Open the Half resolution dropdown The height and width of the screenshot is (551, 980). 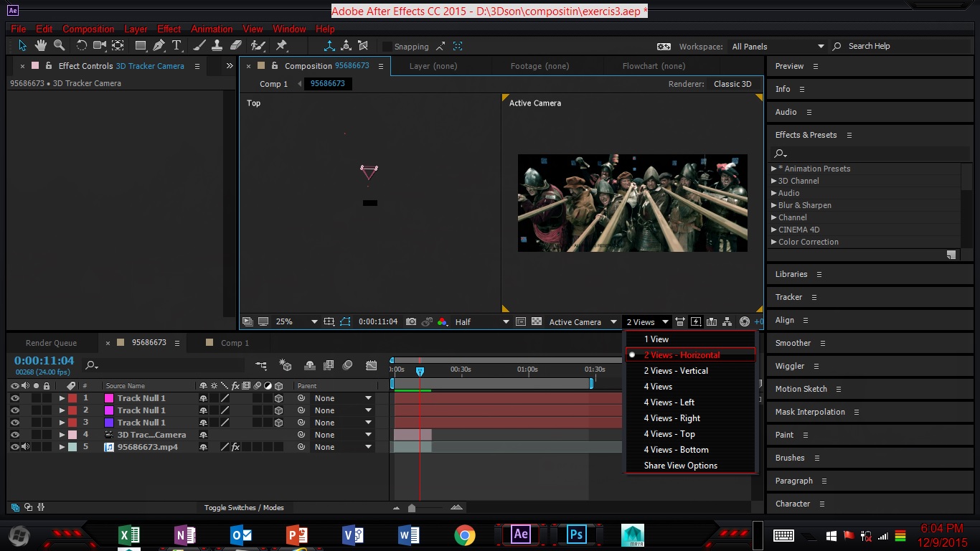pos(481,322)
